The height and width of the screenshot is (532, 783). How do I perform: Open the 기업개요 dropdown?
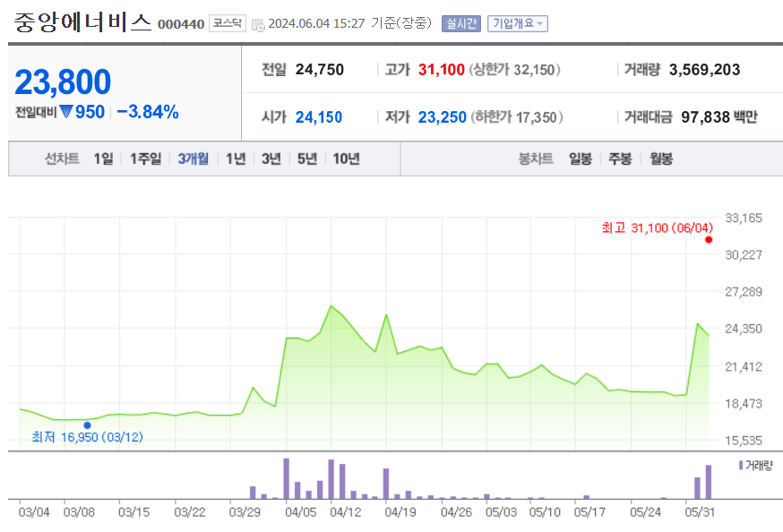point(517,23)
